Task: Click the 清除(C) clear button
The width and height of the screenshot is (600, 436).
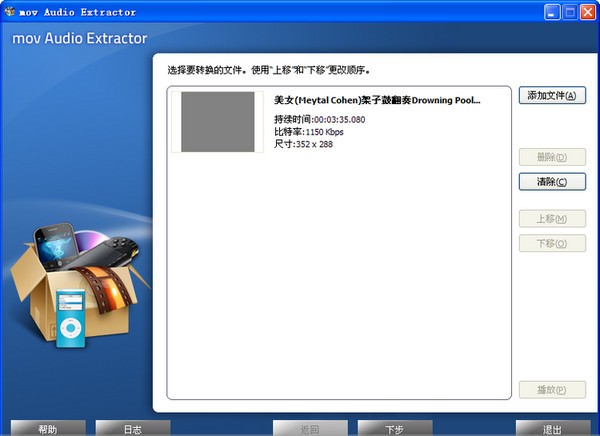Action: click(552, 181)
